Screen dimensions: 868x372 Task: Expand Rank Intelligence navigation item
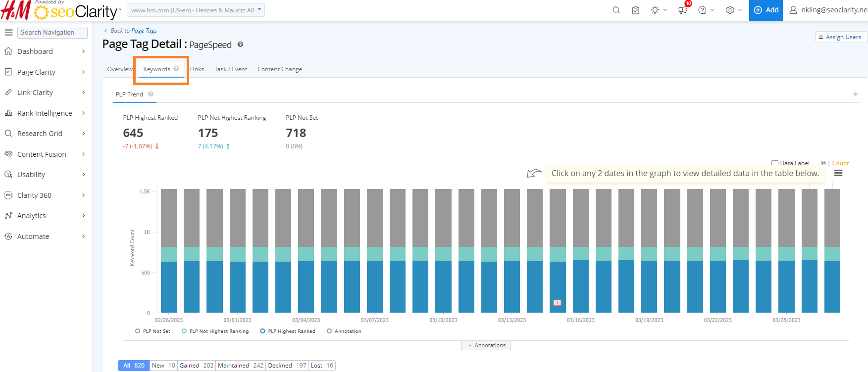tap(45, 113)
